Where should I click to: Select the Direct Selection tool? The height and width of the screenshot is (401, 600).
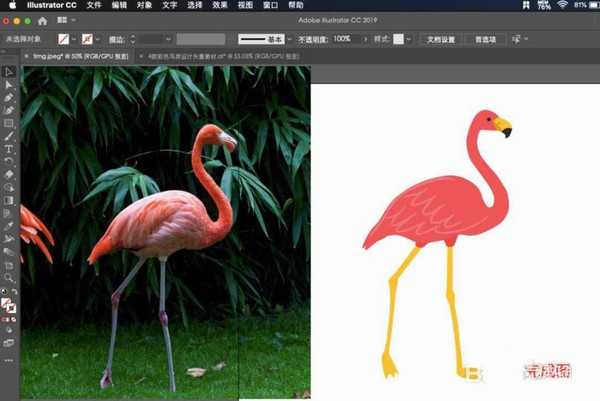[9, 84]
